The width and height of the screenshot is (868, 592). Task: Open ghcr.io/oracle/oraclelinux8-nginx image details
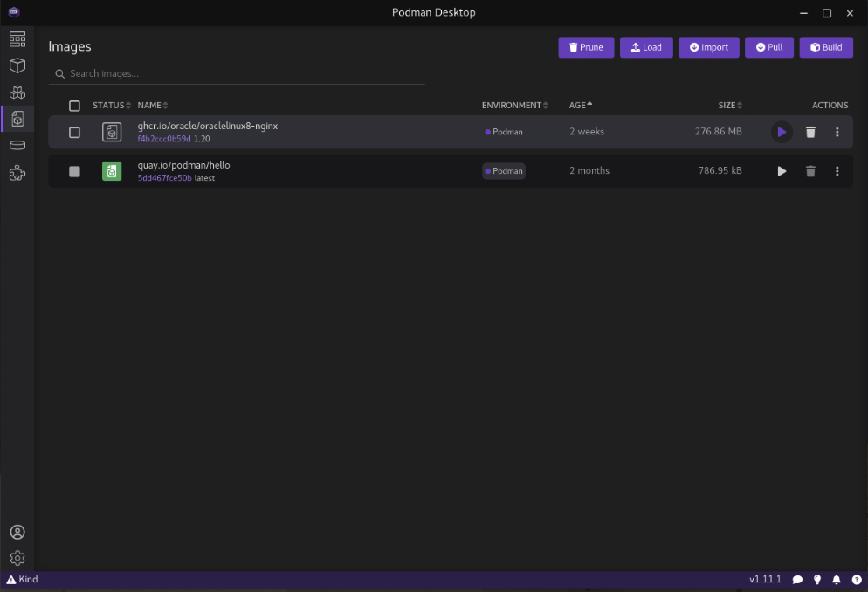(208, 126)
